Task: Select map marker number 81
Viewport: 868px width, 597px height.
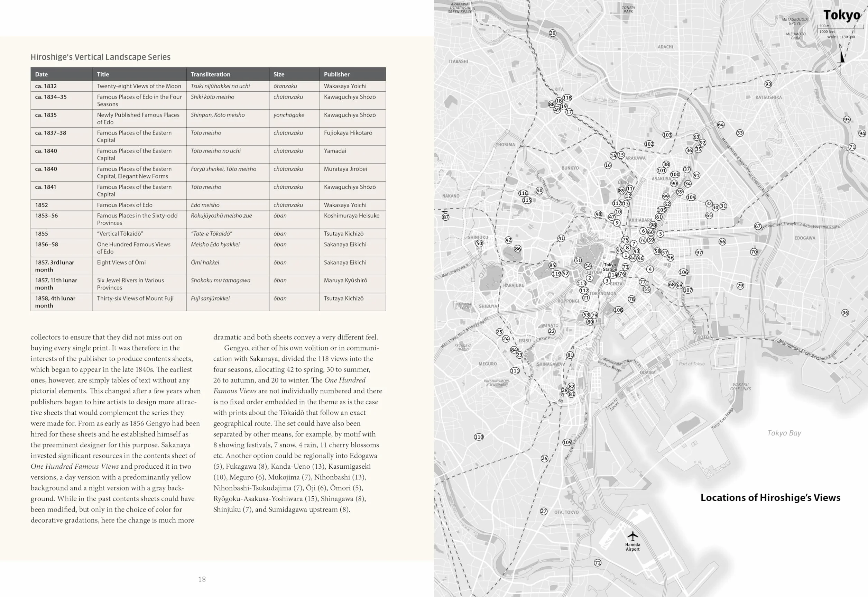Action: click(570, 355)
